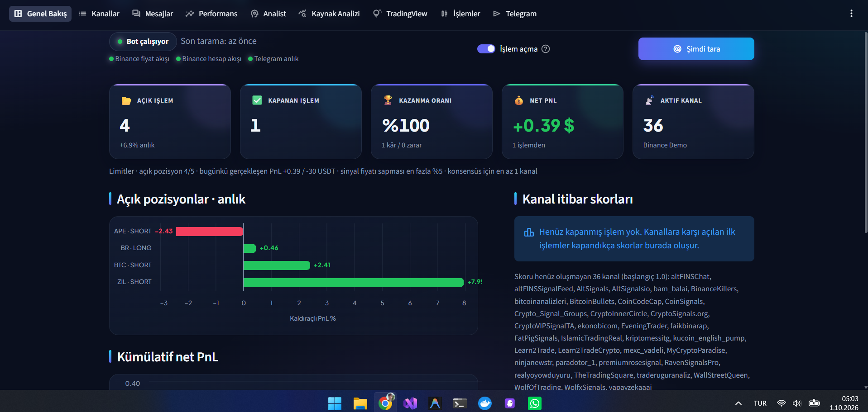The height and width of the screenshot is (412, 868).
Task: Click the Kapanan İşlem checkmark icon
Action: click(x=257, y=100)
